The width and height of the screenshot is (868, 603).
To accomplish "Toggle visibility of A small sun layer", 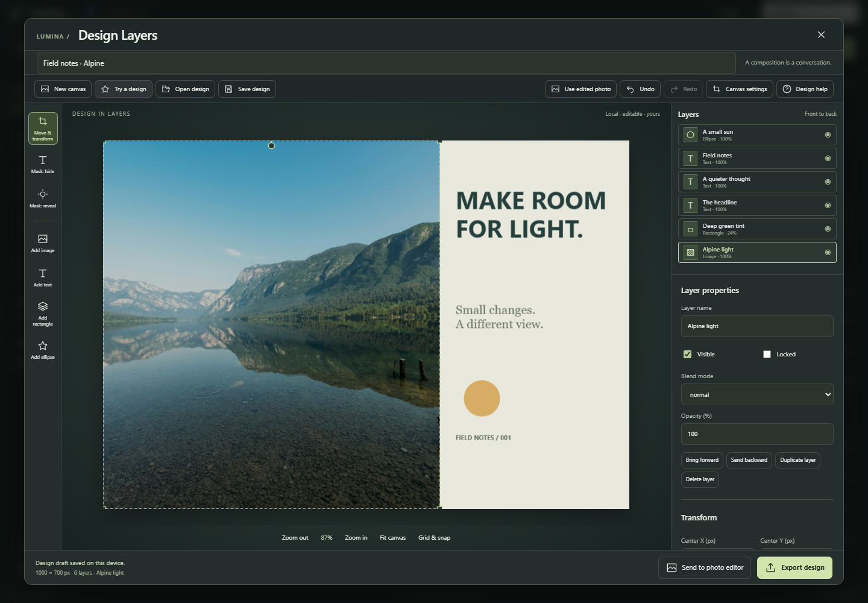I will [x=828, y=135].
